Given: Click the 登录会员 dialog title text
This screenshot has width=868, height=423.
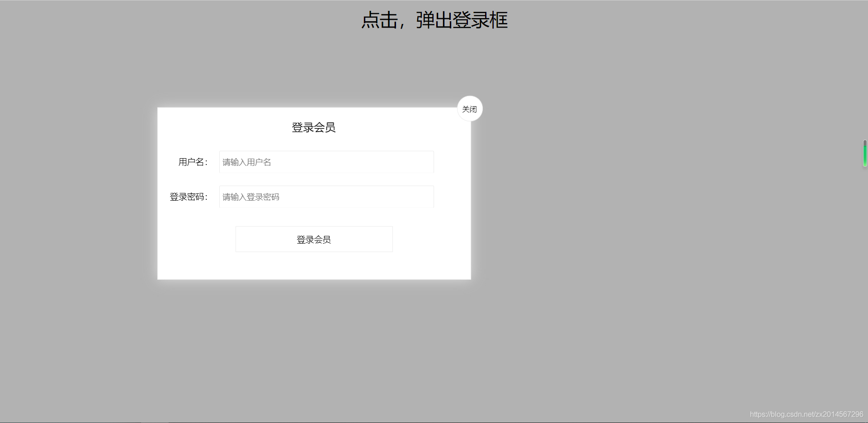Looking at the screenshot, I should pyautogui.click(x=314, y=127).
